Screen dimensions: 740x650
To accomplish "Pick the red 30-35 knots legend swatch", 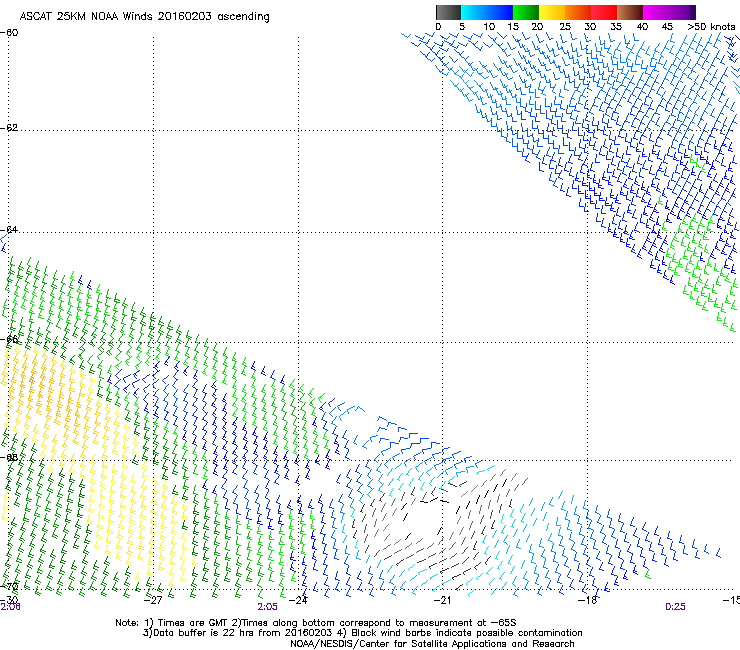I will 604,12.
